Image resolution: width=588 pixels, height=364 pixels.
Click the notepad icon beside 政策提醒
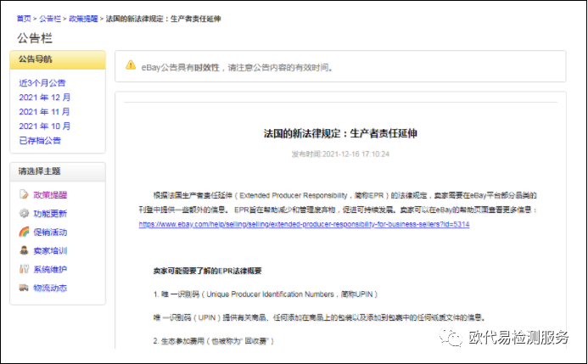(24, 195)
